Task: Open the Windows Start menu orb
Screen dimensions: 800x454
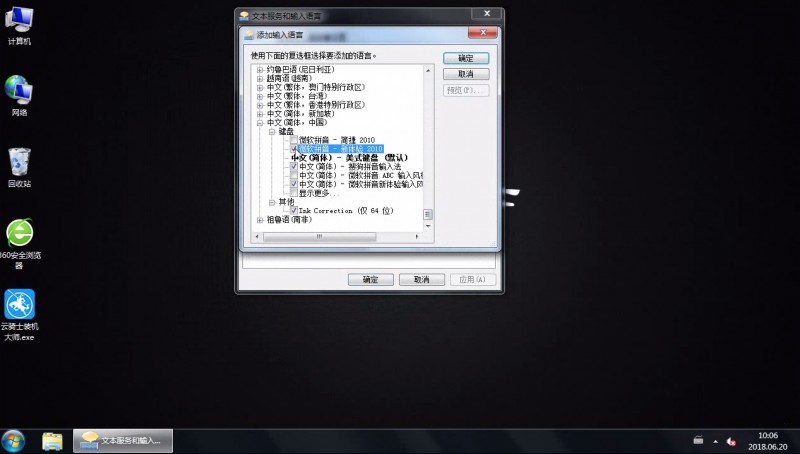Action: (13, 441)
